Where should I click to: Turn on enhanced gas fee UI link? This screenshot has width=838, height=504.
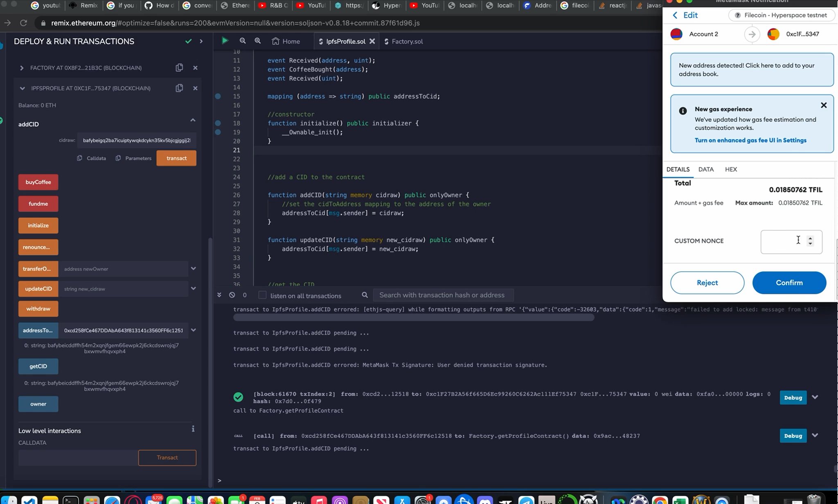[750, 140]
